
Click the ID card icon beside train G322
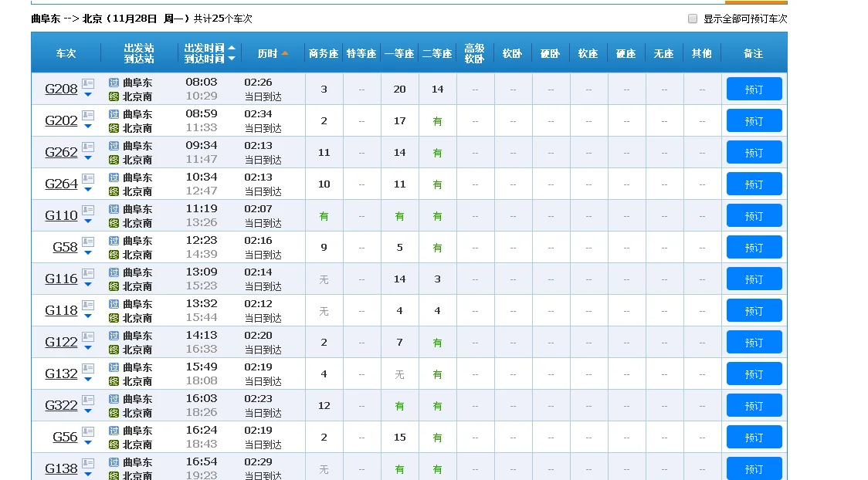pos(88,399)
